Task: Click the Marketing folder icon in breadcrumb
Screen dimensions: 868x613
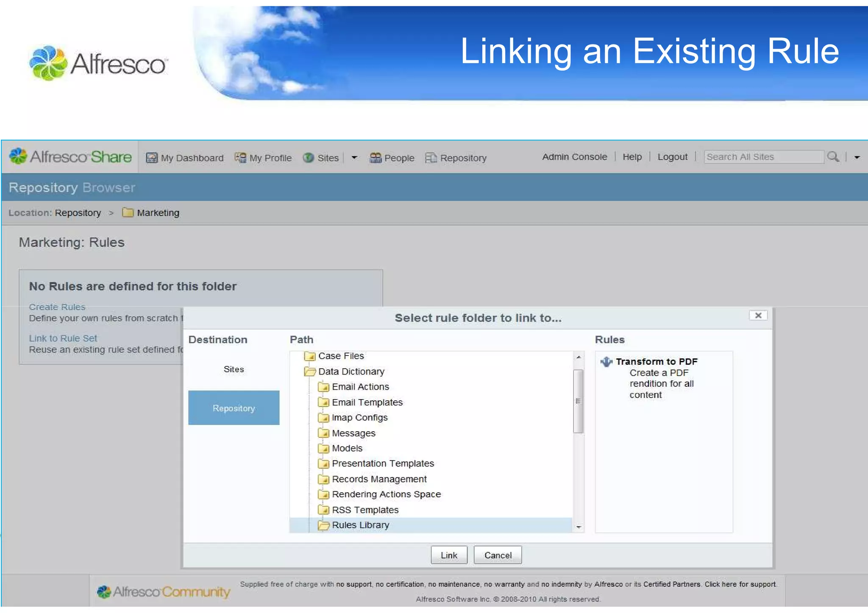Action: point(128,212)
